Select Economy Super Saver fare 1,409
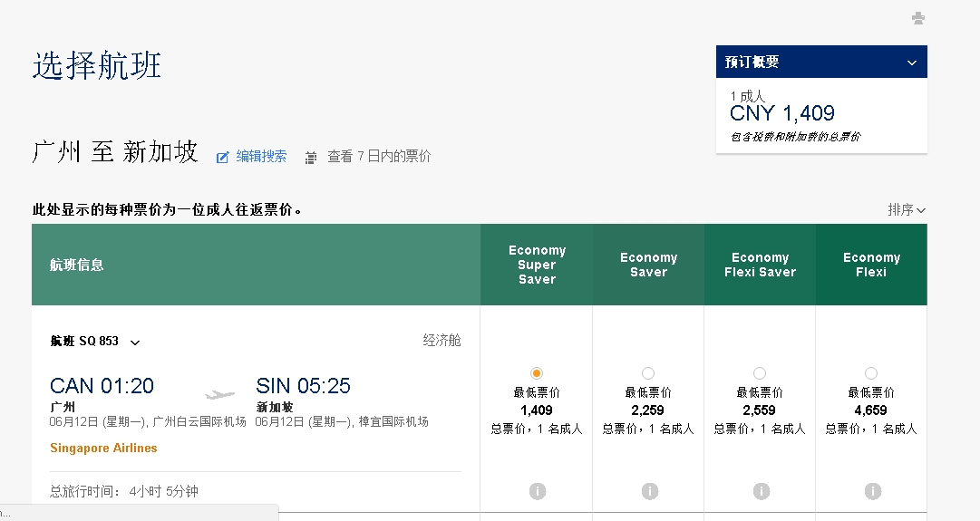 tap(537, 373)
